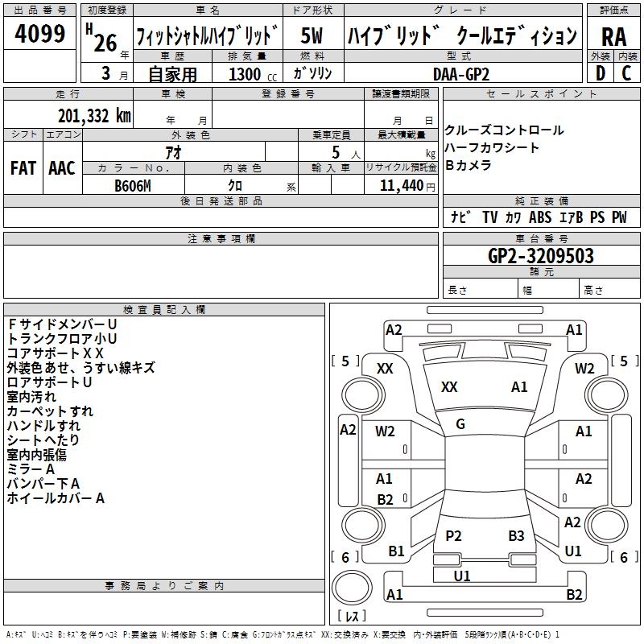This screenshot has width=644, height=644.
Task: Click lot number 4099
Action: 40,35
